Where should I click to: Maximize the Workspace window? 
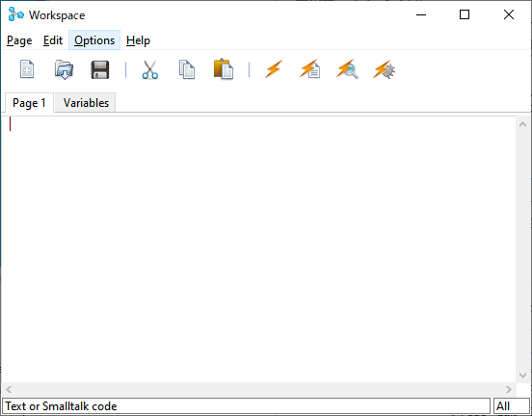pyautogui.click(x=465, y=14)
